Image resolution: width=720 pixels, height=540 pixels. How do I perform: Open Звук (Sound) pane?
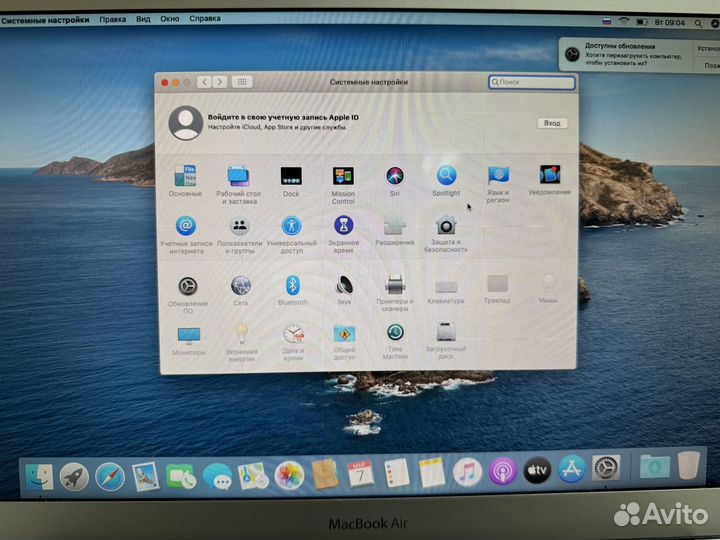point(344,290)
